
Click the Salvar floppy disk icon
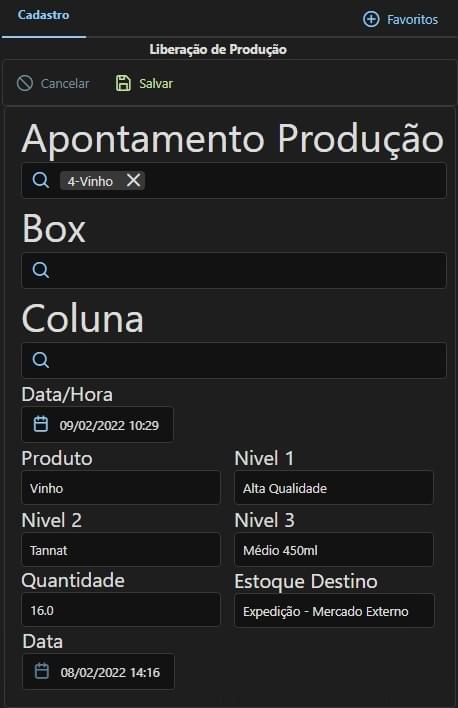pyautogui.click(x=123, y=83)
